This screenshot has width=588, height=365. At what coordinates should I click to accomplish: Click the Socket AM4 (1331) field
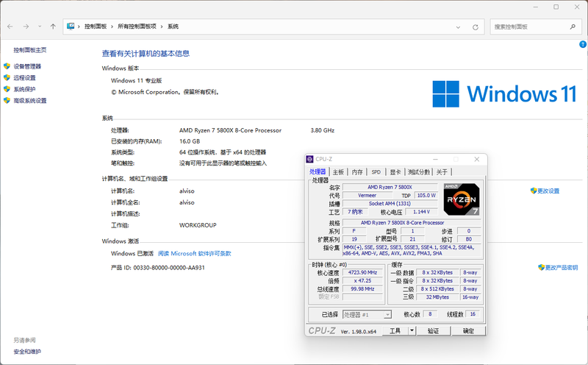click(x=390, y=204)
